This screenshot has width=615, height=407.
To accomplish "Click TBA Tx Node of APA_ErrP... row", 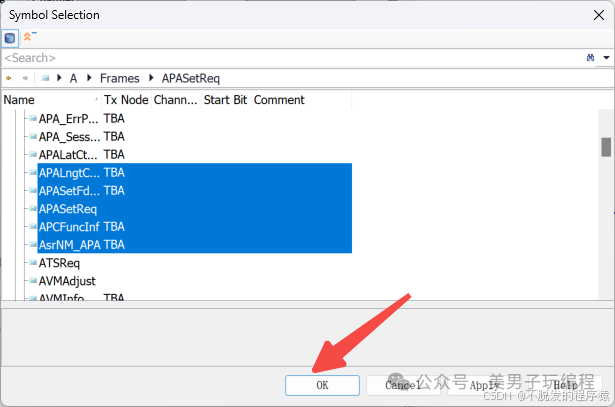I will click(114, 118).
